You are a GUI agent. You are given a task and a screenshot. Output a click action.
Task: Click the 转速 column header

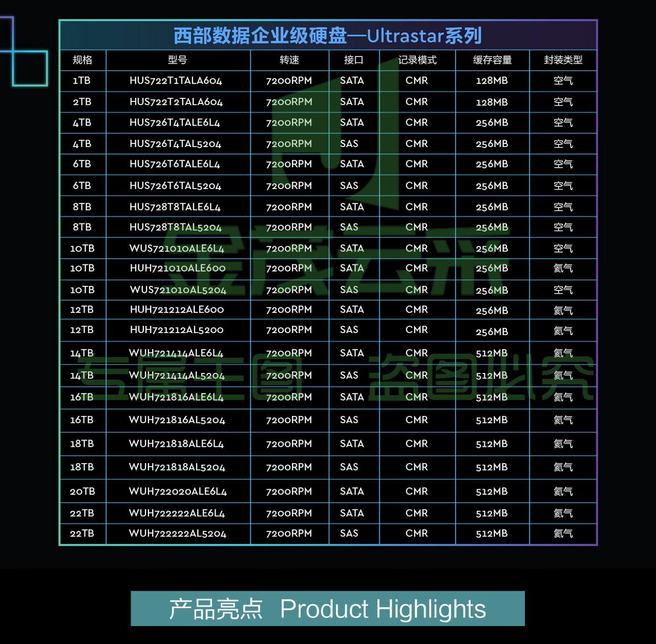coord(289,60)
